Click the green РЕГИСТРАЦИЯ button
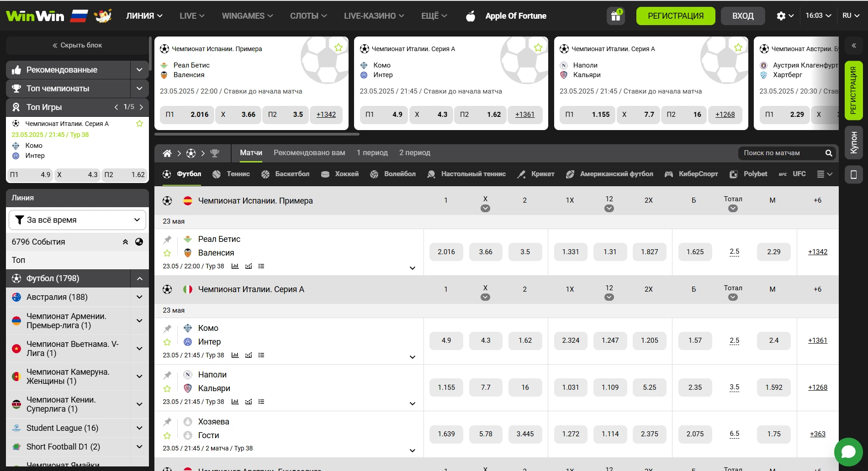 (675, 16)
